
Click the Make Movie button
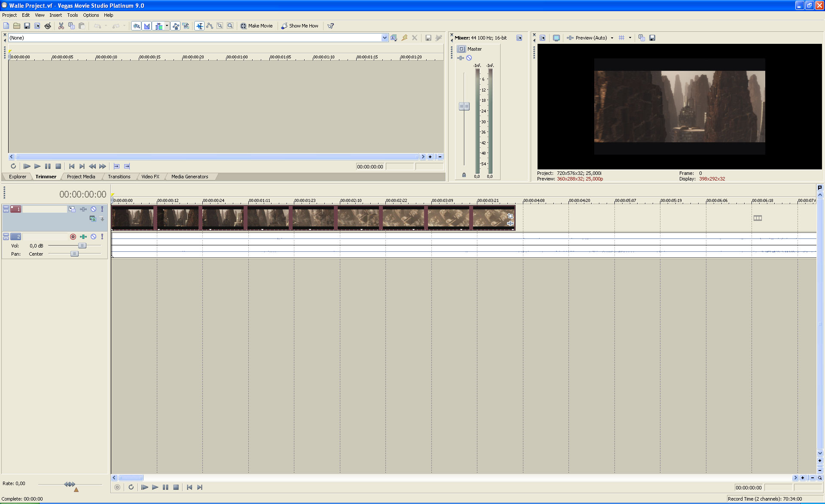pos(257,26)
